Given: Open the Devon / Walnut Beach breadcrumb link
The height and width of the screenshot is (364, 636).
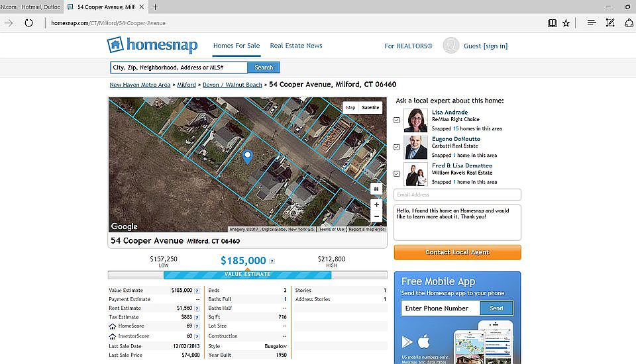Looking at the screenshot, I should tap(232, 85).
